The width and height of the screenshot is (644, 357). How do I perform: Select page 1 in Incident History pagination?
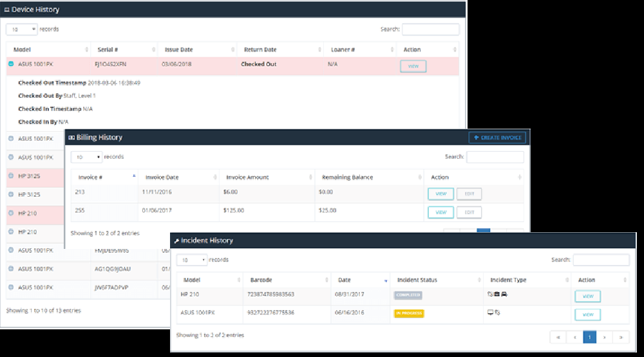[589, 337]
